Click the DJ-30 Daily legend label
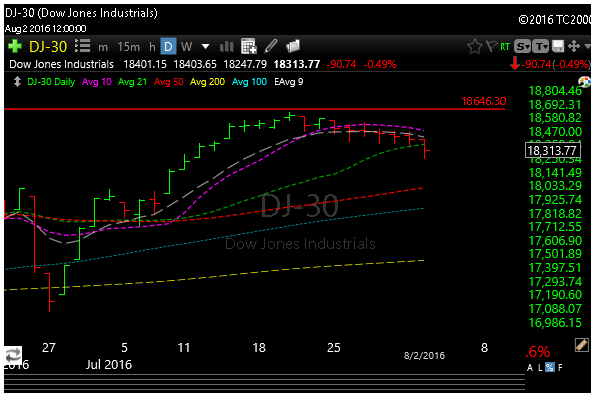Image resolution: width=591 pixels, height=393 pixels. pos(51,82)
